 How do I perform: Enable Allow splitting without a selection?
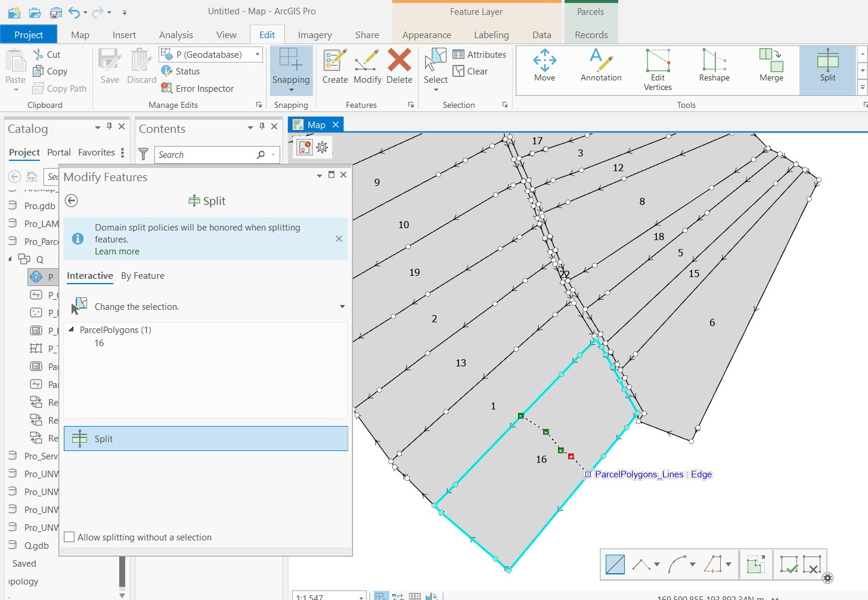69,537
